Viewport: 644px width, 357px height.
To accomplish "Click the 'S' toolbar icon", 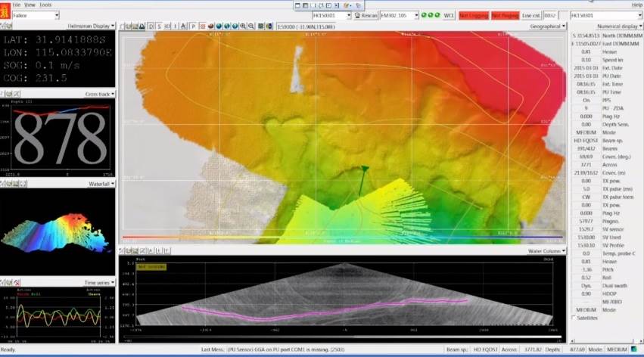I will 158,26.
